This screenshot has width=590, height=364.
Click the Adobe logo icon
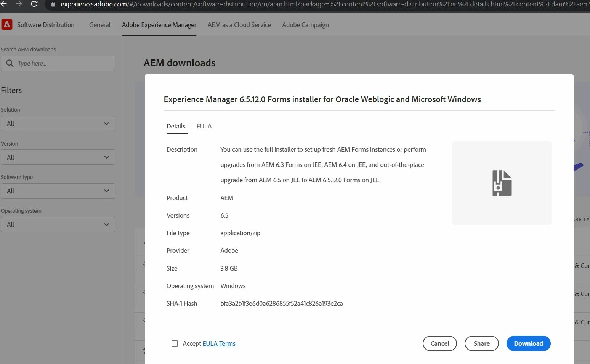(x=7, y=24)
